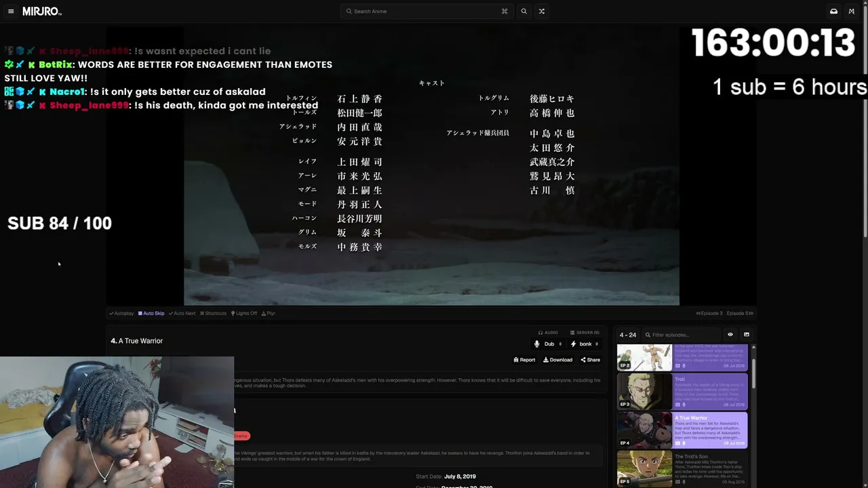Image resolution: width=868 pixels, height=488 pixels.
Task: Click the video player to pause
Action: [x=431, y=166]
